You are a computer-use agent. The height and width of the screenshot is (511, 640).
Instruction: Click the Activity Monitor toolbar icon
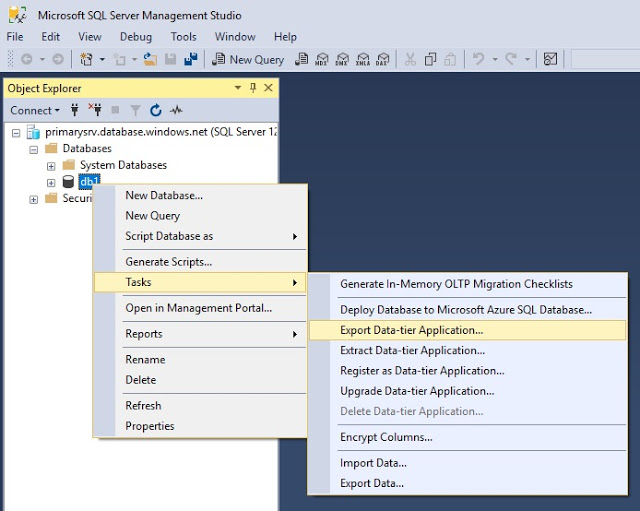(550, 60)
